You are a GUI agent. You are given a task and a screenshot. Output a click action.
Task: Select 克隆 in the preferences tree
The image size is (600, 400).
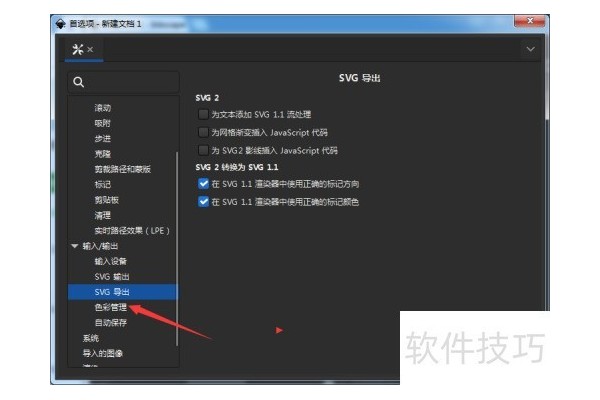pos(103,154)
